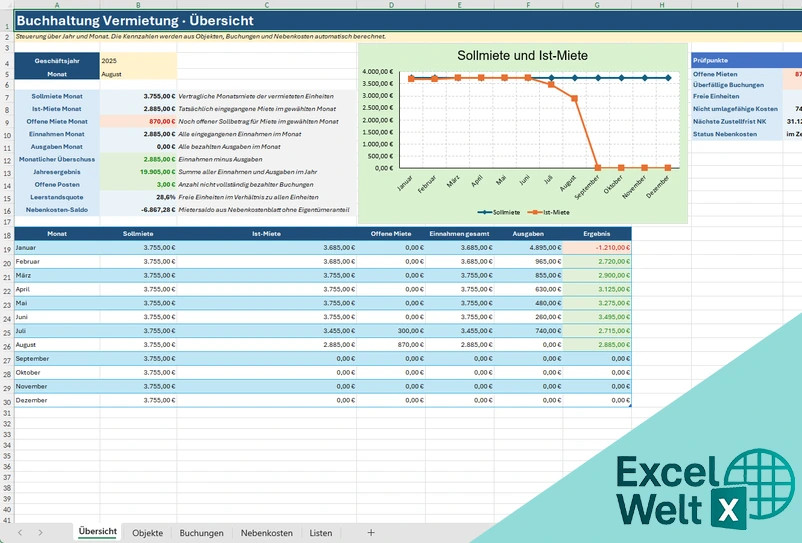This screenshot has height=543, width=802.
Task: Open the Buchungen sheet tab
Action: (x=201, y=533)
